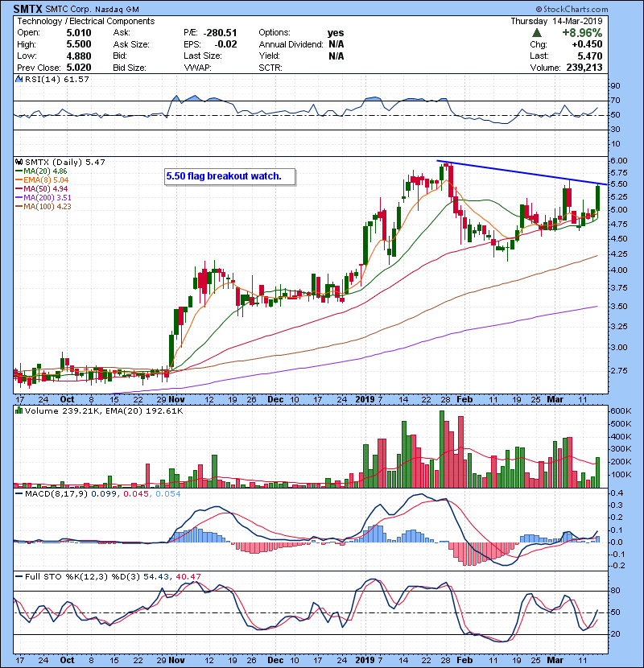Click the Volume 239.21K, EMA(20) 192.61K label
Image resolution: width=644 pixels, height=668 pixels.
point(104,410)
